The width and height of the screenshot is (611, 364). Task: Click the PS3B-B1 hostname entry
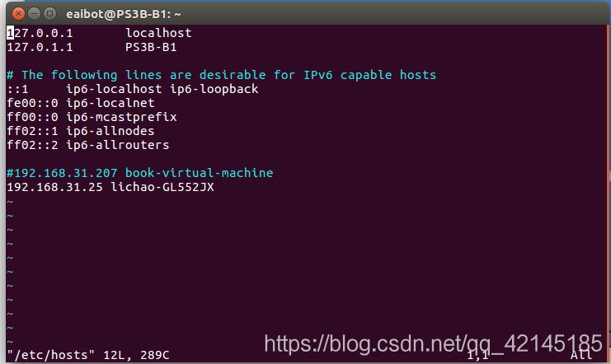tap(151, 47)
